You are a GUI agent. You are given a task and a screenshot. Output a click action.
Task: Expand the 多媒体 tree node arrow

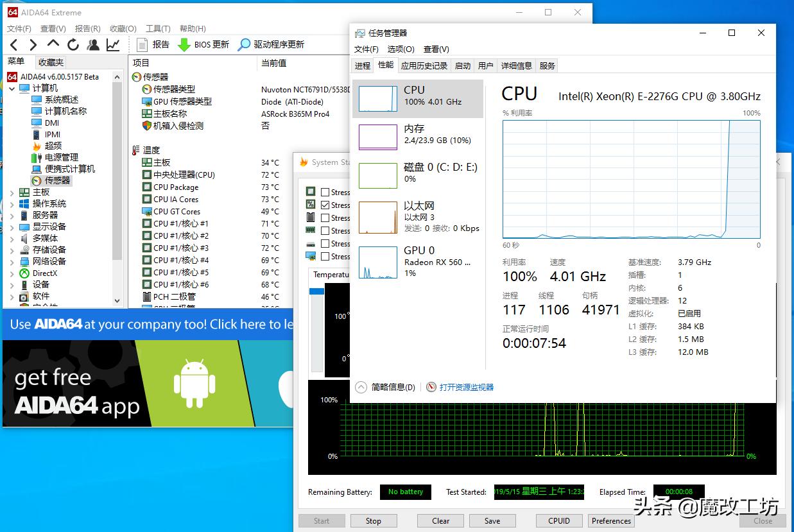(x=12, y=238)
